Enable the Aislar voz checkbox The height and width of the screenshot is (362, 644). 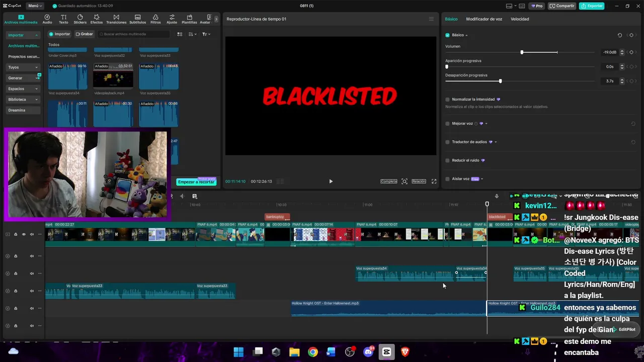pos(447,179)
